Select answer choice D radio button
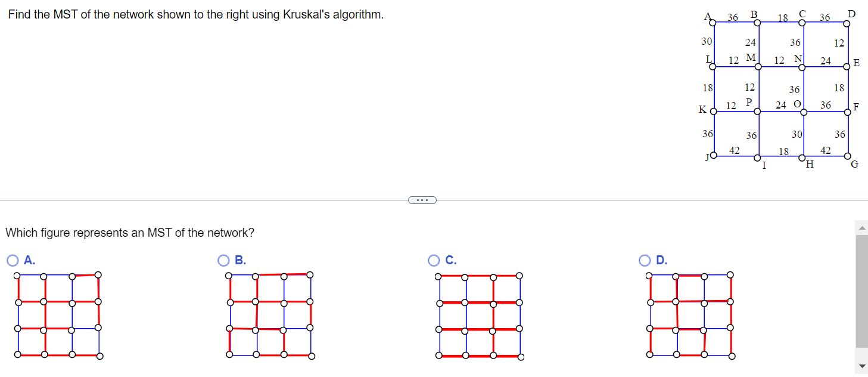Viewport: 868px width, 377px height. point(644,259)
